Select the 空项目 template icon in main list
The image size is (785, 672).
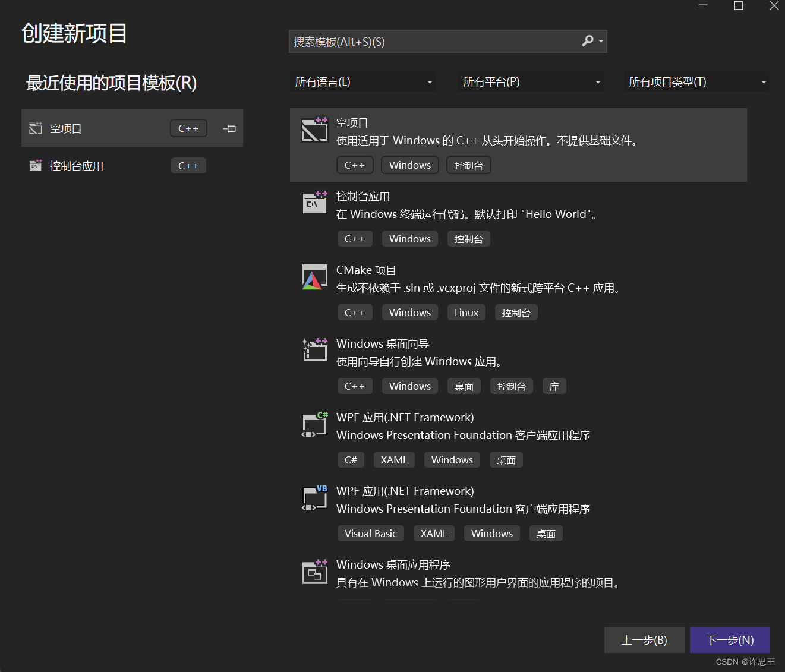314,129
